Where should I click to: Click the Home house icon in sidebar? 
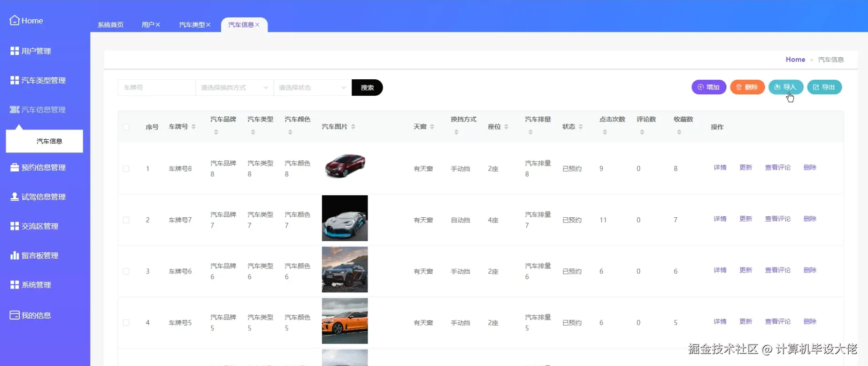(x=15, y=20)
